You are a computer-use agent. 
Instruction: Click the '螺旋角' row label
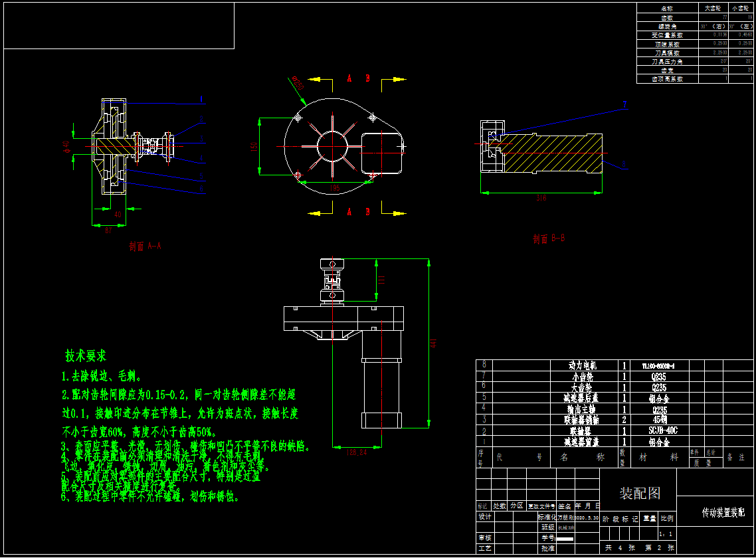(x=667, y=27)
